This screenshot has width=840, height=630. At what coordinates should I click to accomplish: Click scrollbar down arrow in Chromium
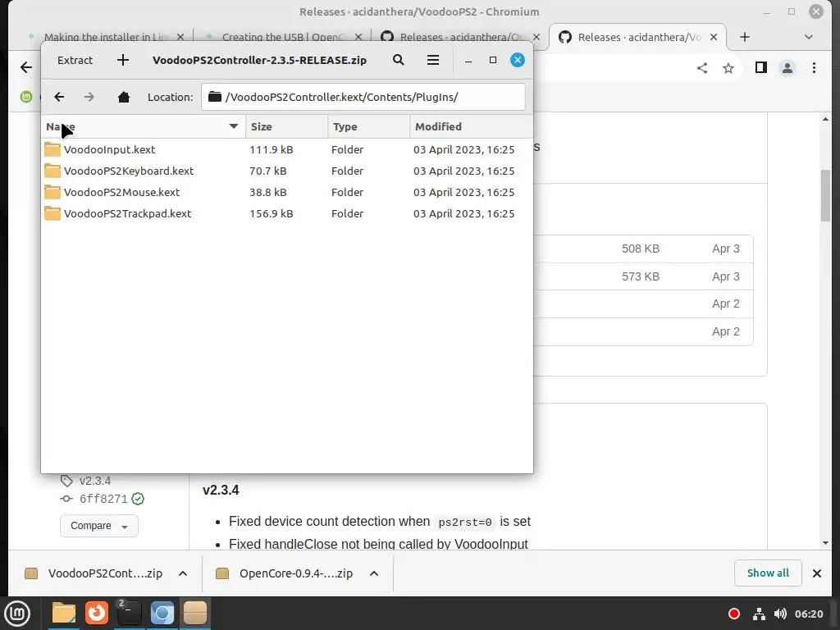coord(825,543)
